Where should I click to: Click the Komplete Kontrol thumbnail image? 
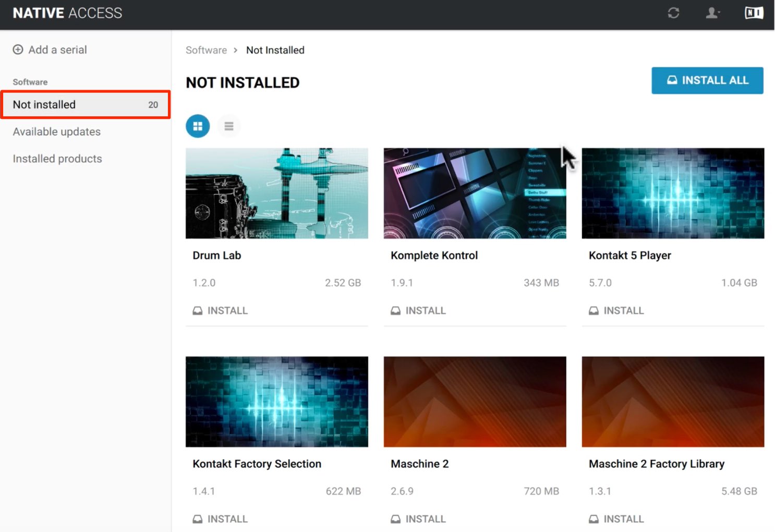[x=475, y=193]
